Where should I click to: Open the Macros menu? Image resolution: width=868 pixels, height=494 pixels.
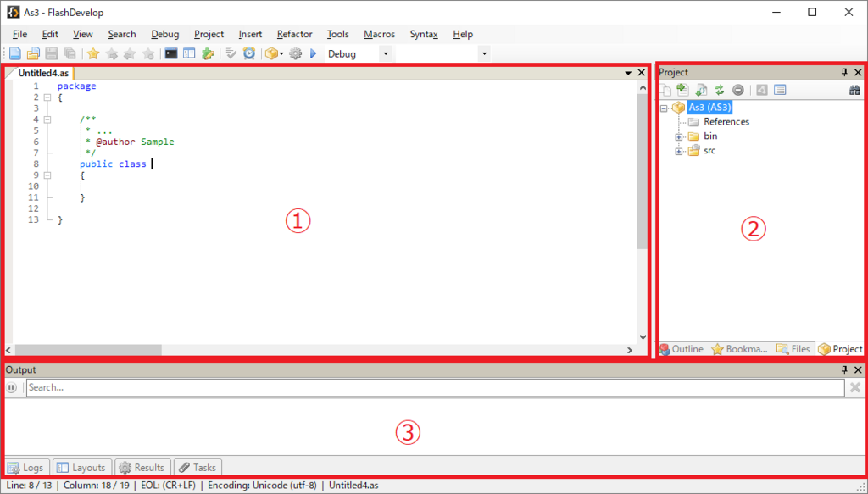pos(379,34)
